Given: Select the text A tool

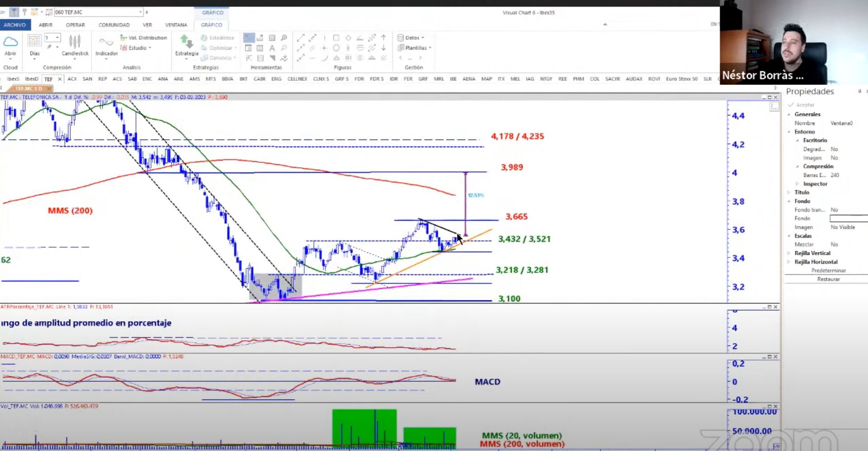Looking at the screenshot, I should [272, 48].
